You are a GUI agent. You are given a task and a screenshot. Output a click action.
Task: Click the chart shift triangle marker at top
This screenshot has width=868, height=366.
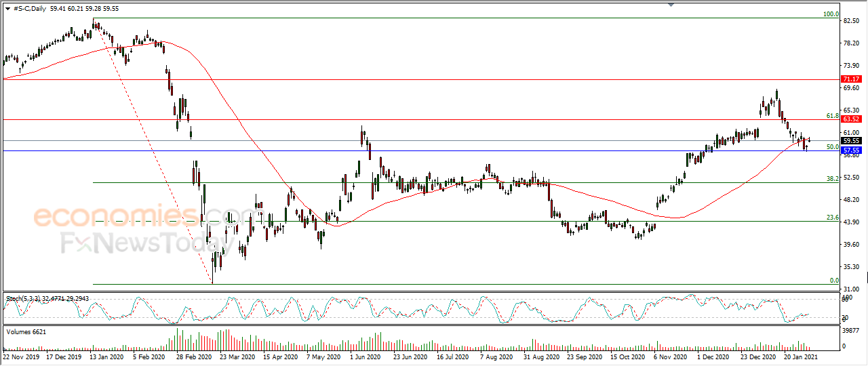point(671,5)
